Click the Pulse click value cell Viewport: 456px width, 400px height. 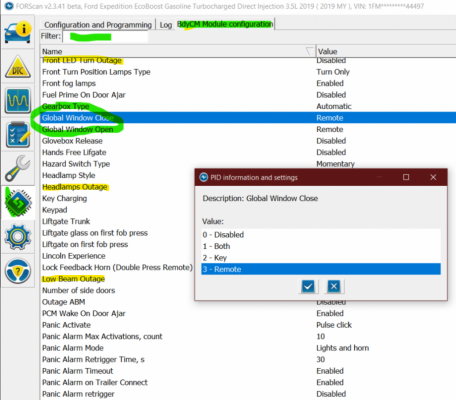[334, 325]
